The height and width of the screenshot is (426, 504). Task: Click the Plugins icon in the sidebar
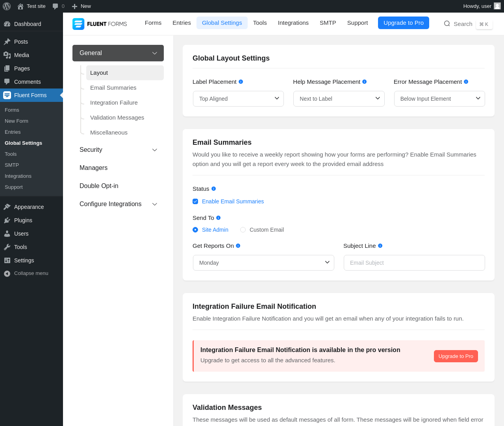coord(7,220)
